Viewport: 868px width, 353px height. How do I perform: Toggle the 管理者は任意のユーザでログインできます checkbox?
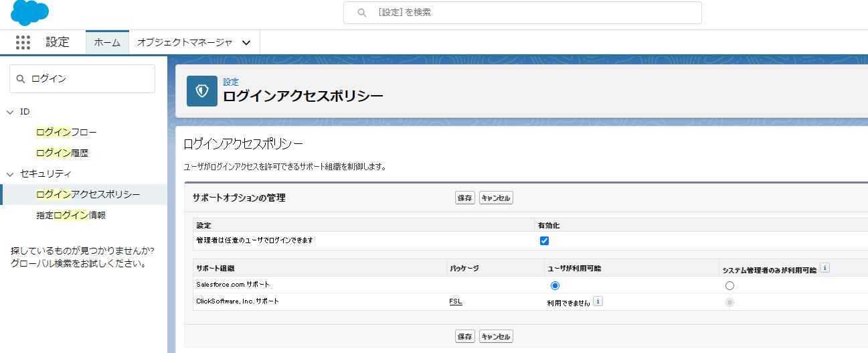pos(544,241)
